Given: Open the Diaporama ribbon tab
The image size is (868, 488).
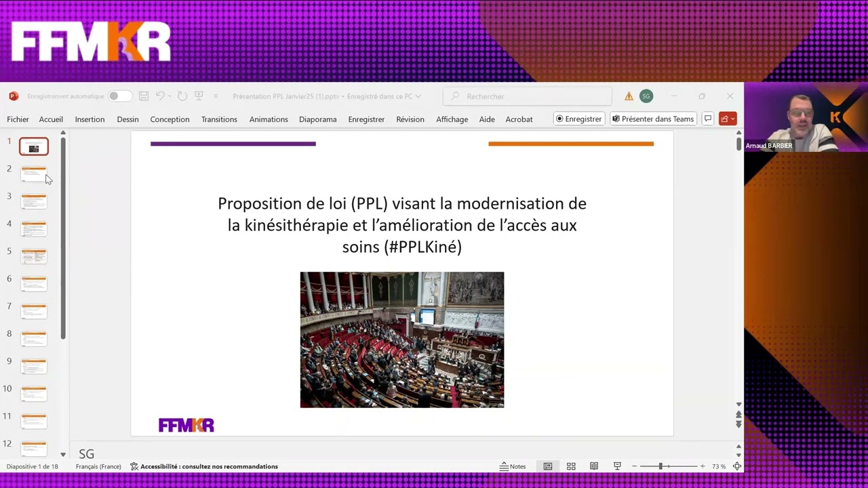Looking at the screenshot, I should click(317, 119).
